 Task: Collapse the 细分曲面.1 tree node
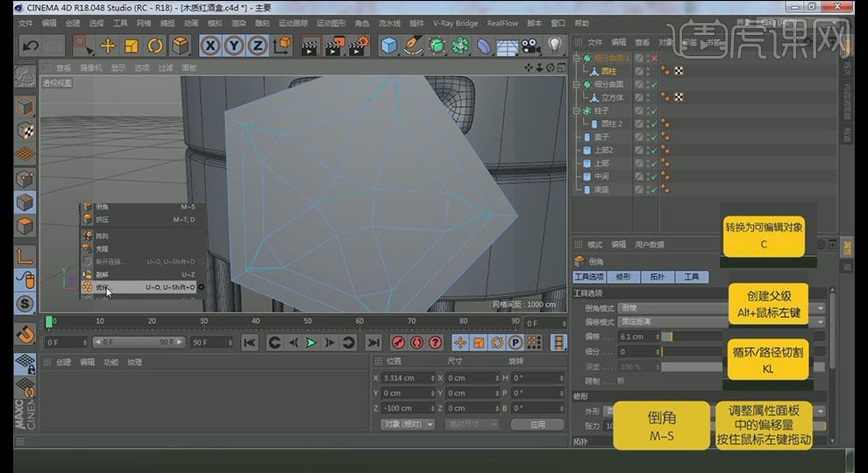(576, 58)
